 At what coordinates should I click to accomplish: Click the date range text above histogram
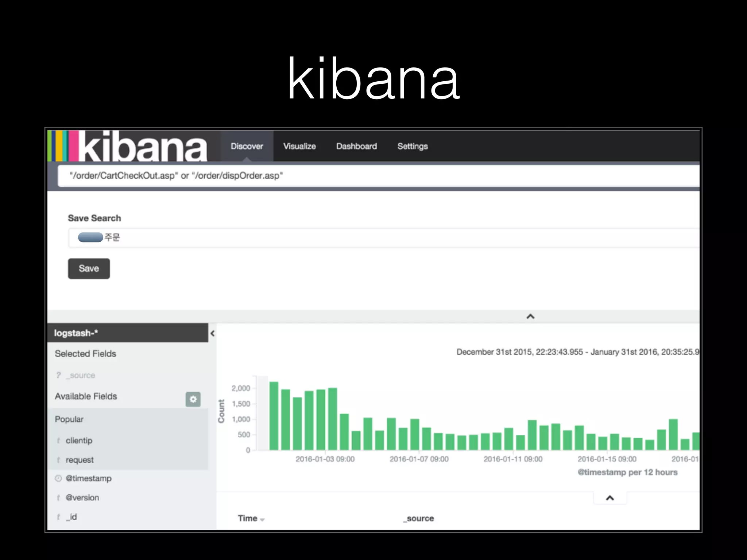[578, 352]
